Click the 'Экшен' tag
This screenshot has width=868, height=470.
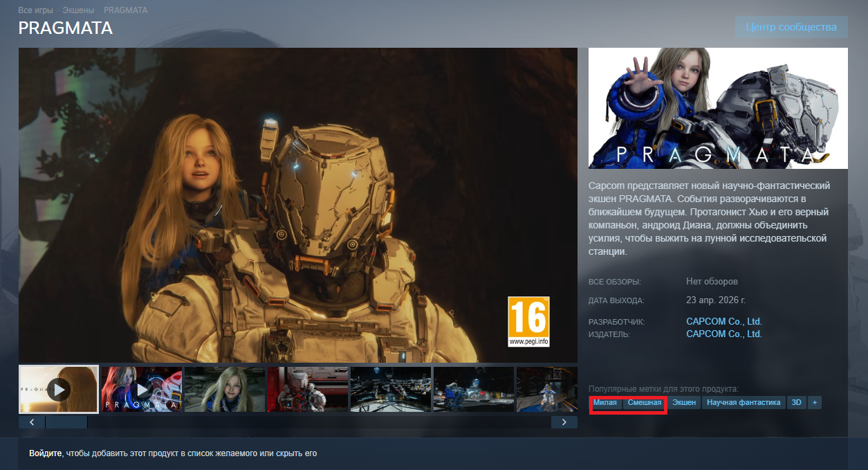(x=684, y=402)
